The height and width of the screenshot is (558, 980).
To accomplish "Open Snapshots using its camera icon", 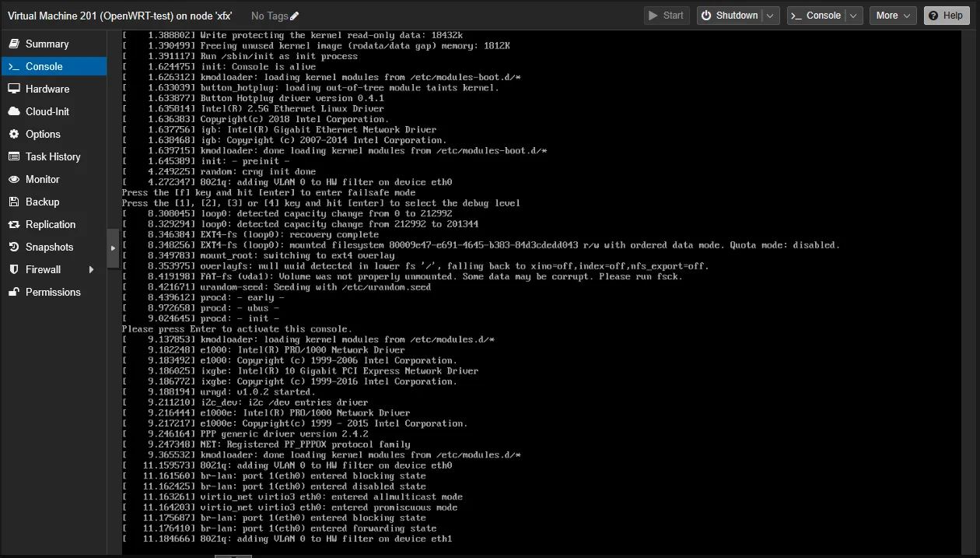I will point(14,247).
